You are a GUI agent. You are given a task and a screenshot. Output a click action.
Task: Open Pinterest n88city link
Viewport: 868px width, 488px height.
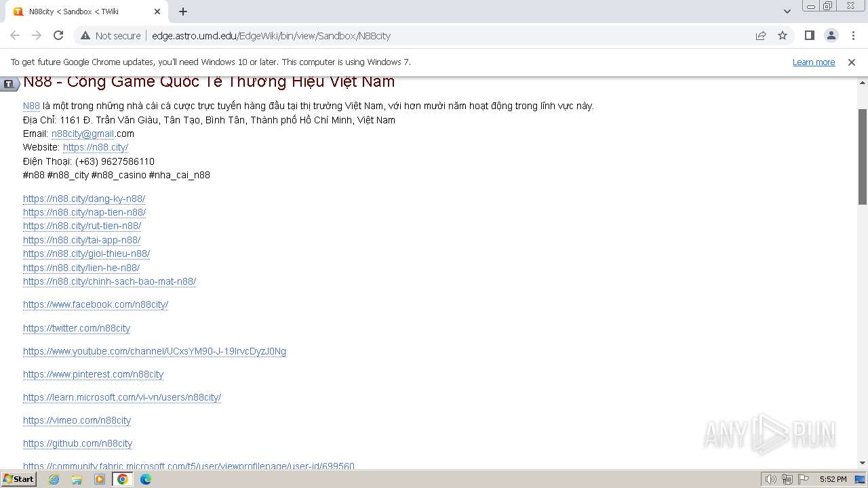click(x=93, y=374)
